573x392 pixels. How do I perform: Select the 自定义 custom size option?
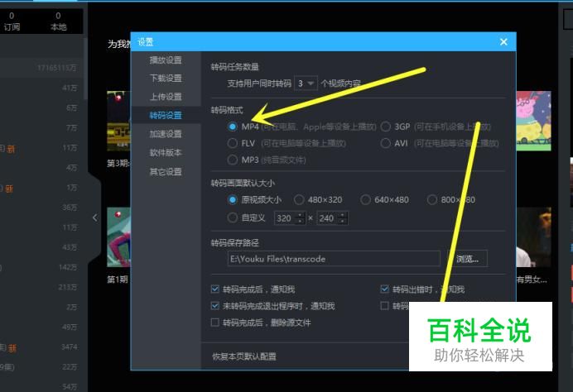click(x=233, y=218)
